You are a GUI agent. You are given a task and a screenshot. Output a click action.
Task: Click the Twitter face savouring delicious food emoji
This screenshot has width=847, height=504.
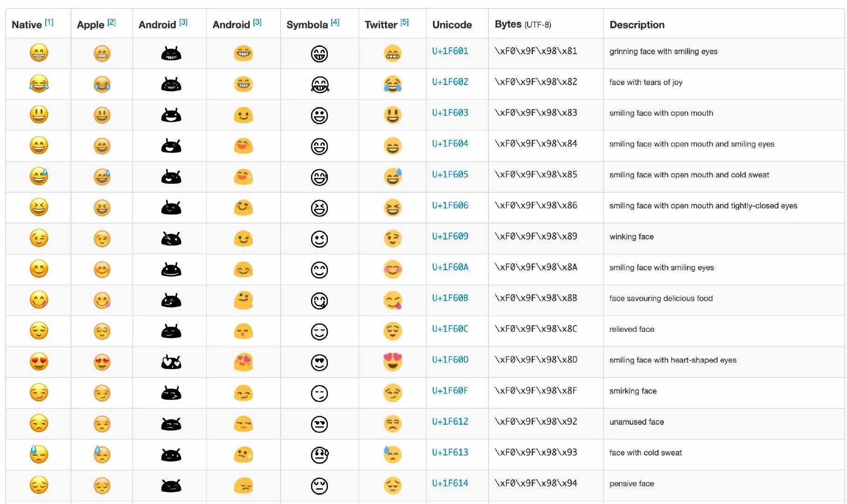point(392,301)
